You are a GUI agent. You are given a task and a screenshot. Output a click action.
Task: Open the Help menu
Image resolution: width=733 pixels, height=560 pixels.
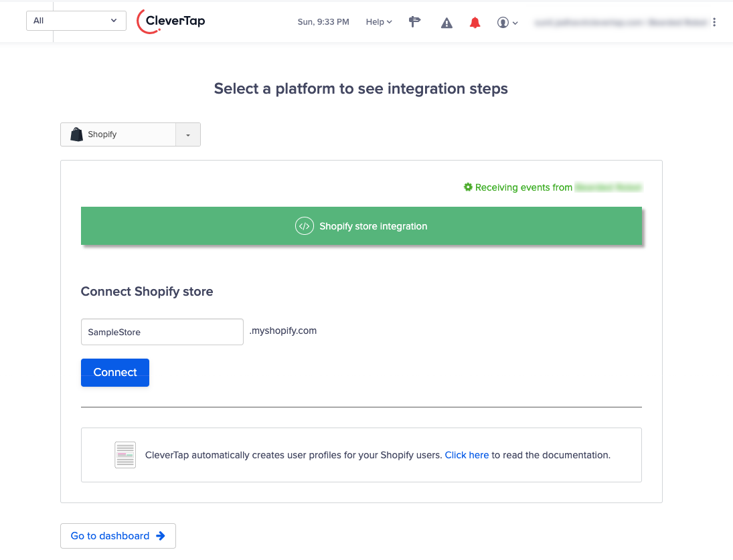point(379,22)
